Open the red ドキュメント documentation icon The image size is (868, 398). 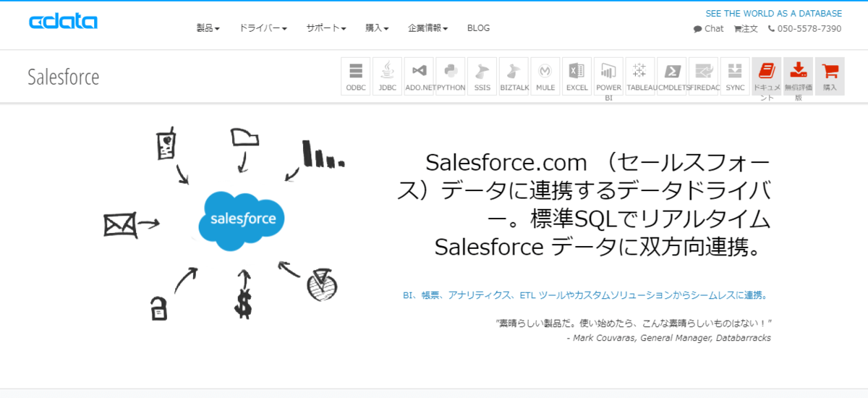[767, 76]
